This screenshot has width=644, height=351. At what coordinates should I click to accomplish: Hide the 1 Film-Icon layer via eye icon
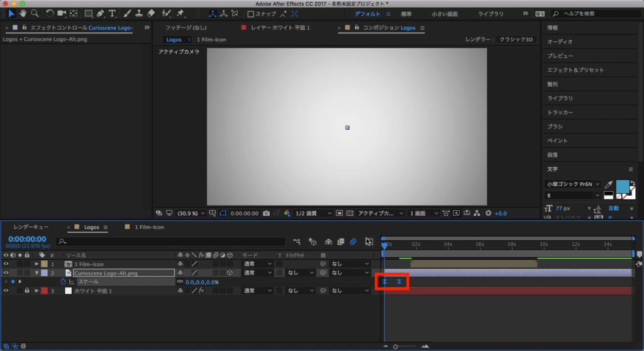point(6,264)
